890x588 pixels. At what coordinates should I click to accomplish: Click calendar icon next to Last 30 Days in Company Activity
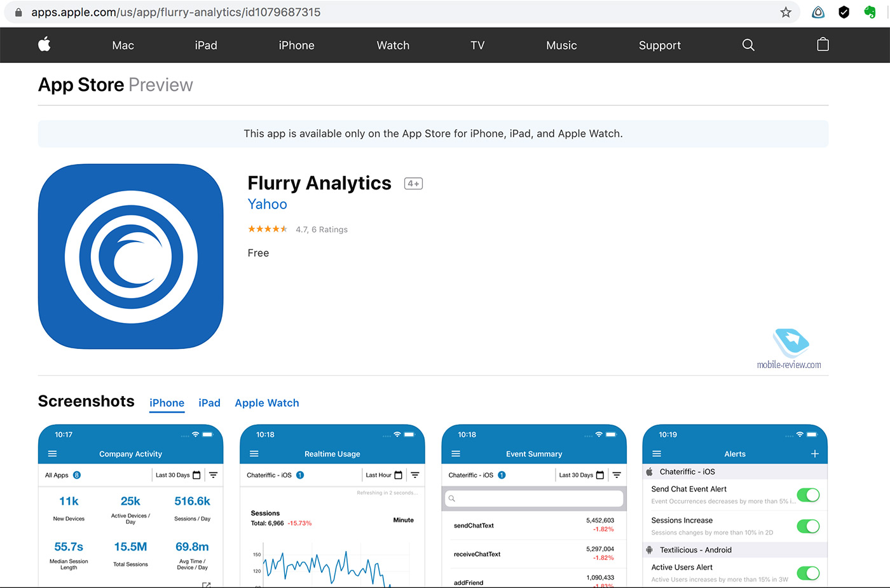click(x=196, y=475)
